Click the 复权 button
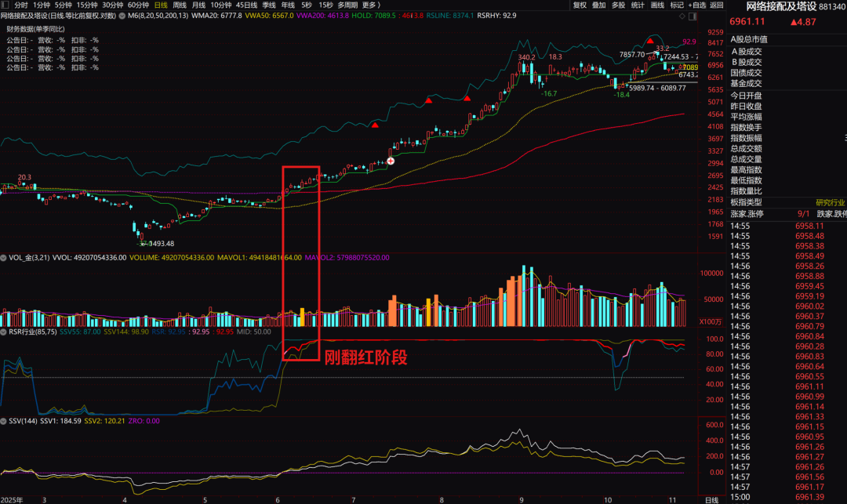Viewport: 847px width, 504px height. click(x=580, y=5)
